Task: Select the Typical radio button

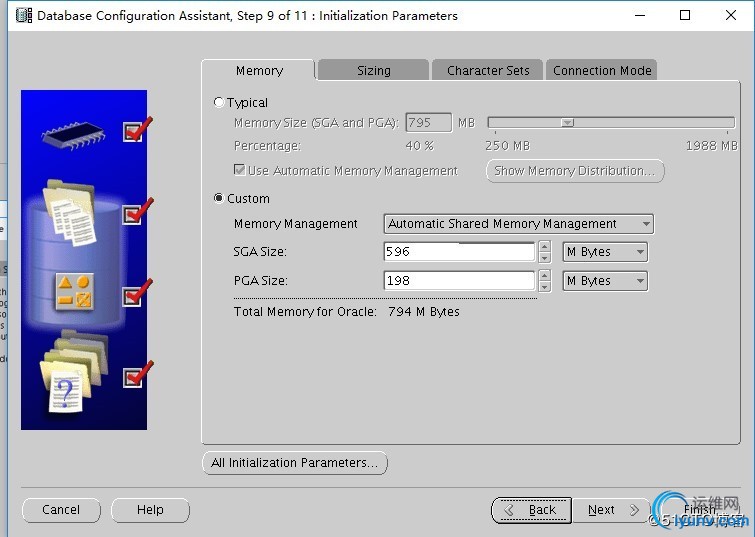Action: coord(219,102)
